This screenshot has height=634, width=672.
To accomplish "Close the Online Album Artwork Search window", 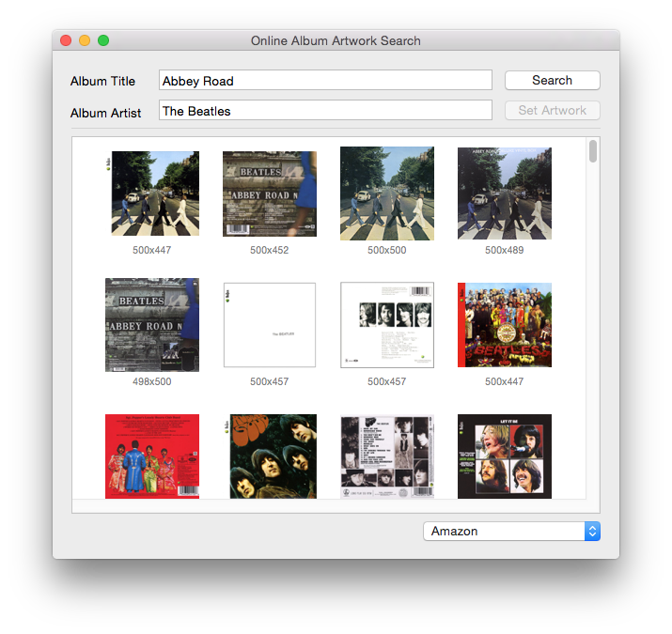I will (66, 40).
